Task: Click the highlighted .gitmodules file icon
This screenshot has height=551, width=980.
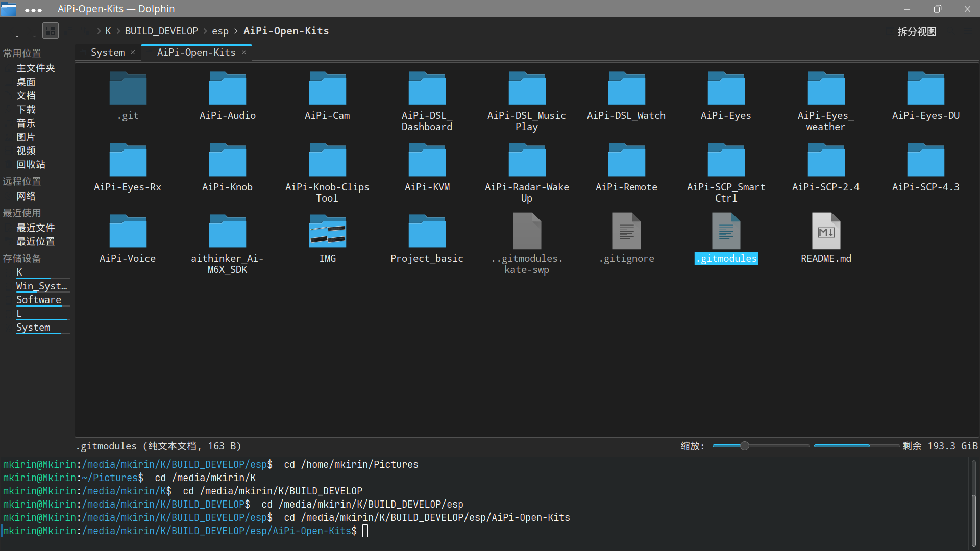Action: tap(726, 231)
